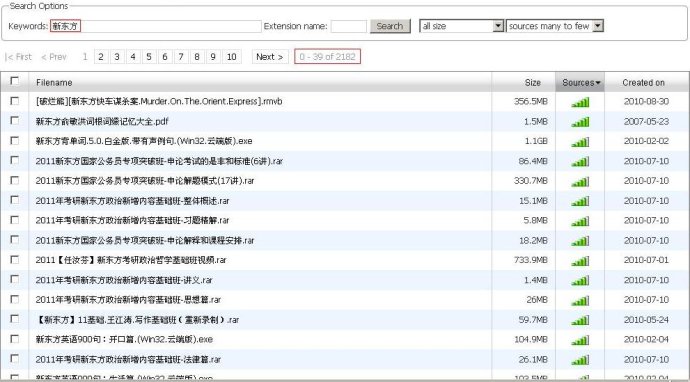Click the date 2010-08-30
The width and height of the screenshot is (690, 382).
click(646, 102)
